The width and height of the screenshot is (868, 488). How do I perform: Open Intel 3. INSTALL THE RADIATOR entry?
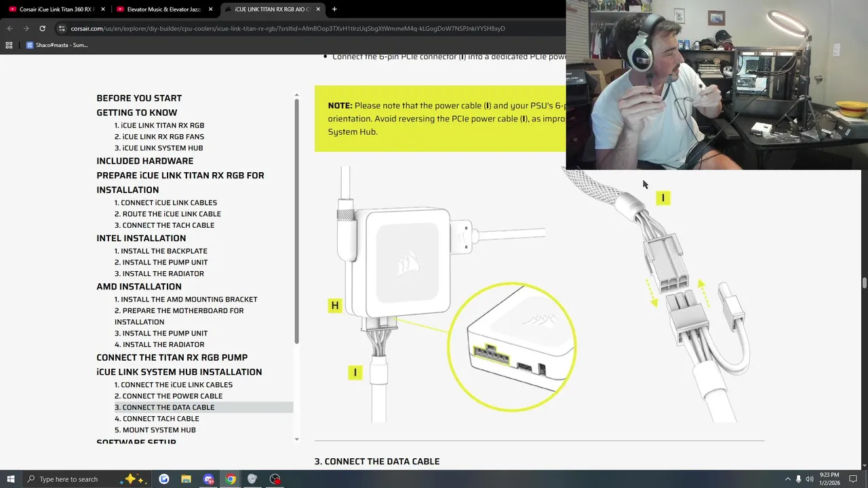click(159, 274)
